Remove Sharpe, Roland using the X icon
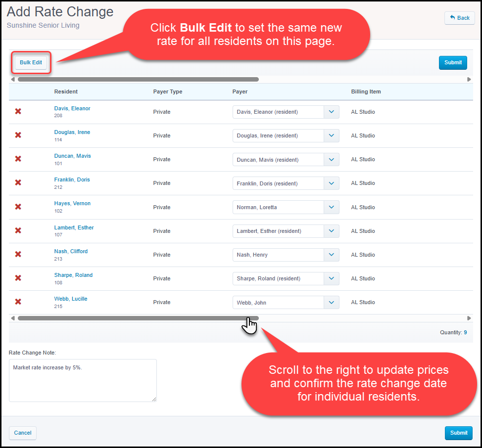The height and width of the screenshot is (448, 482). pos(18,278)
